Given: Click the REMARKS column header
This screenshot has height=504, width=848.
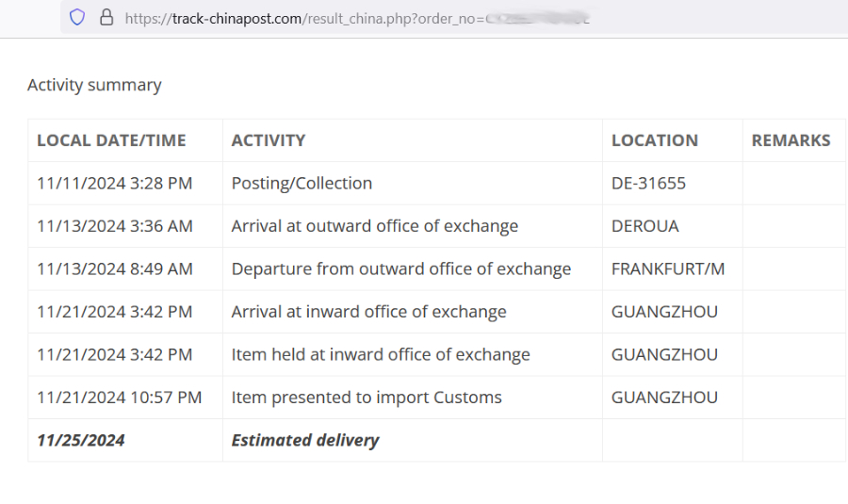Looking at the screenshot, I should click(x=791, y=140).
